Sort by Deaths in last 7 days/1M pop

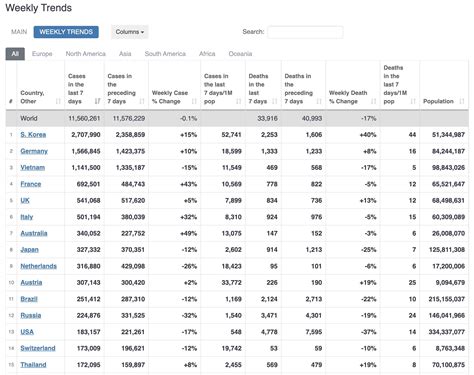(x=413, y=101)
